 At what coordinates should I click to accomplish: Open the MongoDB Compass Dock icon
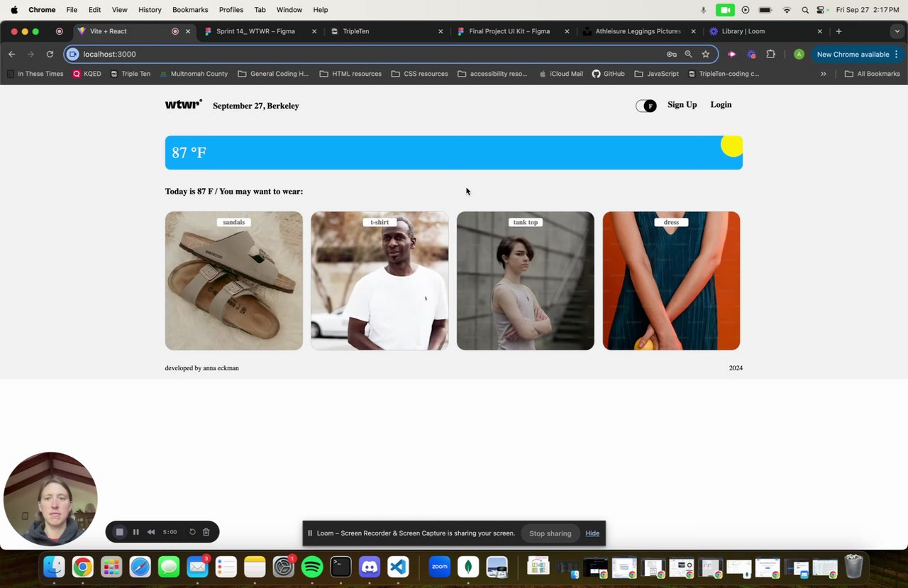468,567
